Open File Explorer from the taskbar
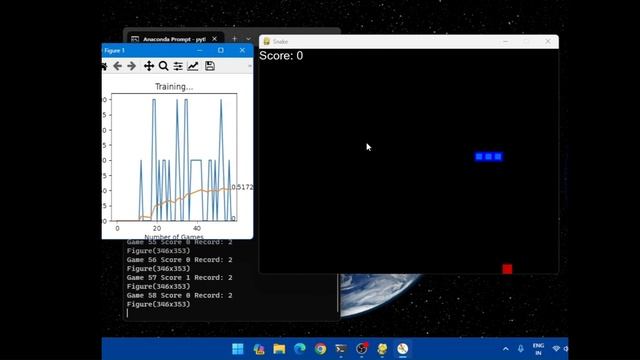The height and width of the screenshot is (360, 640). pyautogui.click(x=279, y=349)
